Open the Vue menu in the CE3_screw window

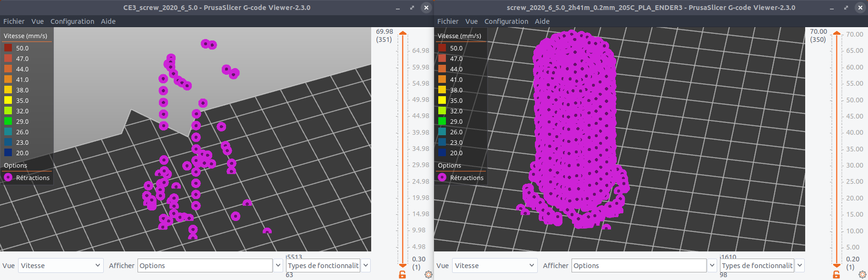38,21
